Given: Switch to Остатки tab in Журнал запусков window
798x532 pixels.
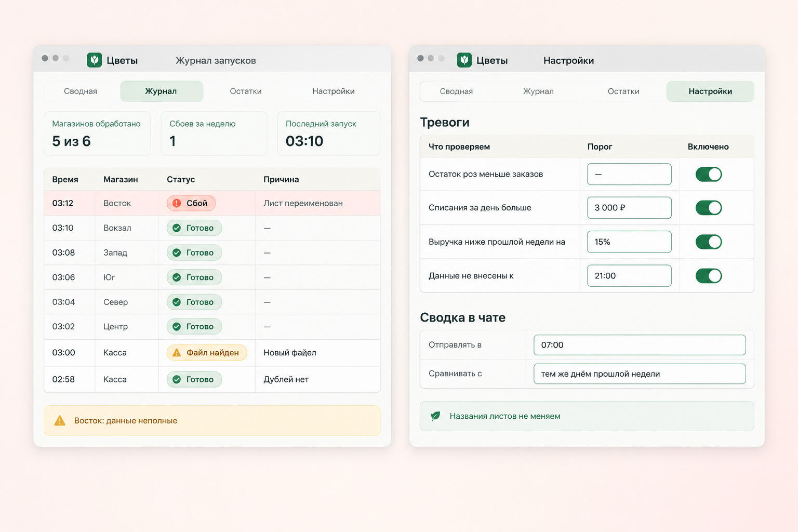Looking at the screenshot, I should click(246, 91).
